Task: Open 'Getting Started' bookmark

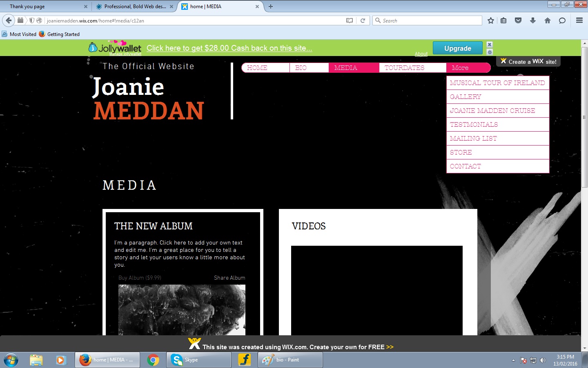Action: [x=60, y=34]
